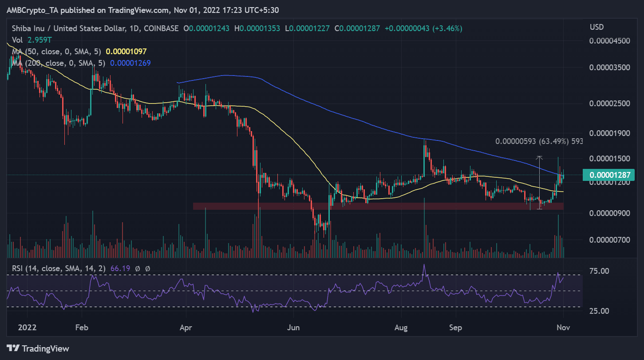Click the 0.00002500 price axis label
Viewport: 644px width, 360px height.
click(609, 104)
